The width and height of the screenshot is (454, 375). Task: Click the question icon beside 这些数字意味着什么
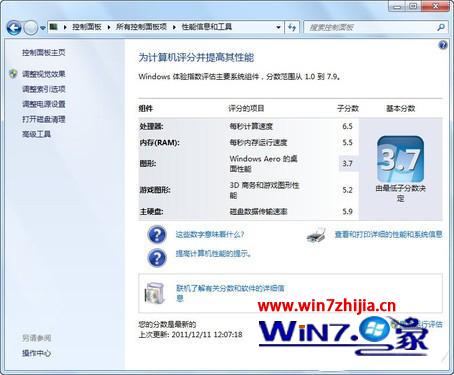(x=157, y=234)
